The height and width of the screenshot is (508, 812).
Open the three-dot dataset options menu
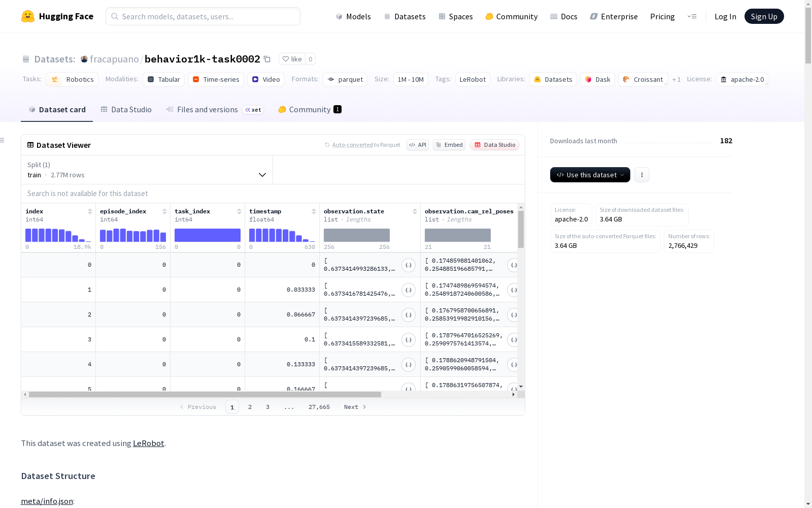pos(642,175)
